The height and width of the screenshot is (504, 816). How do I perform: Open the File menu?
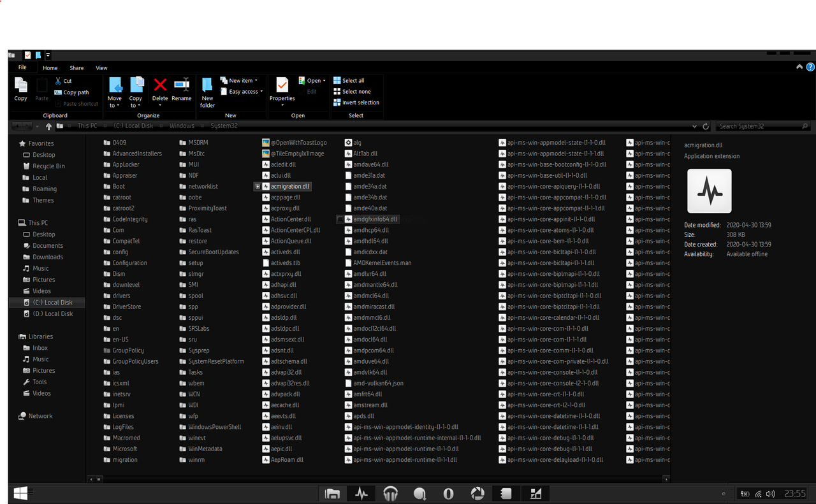22,68
